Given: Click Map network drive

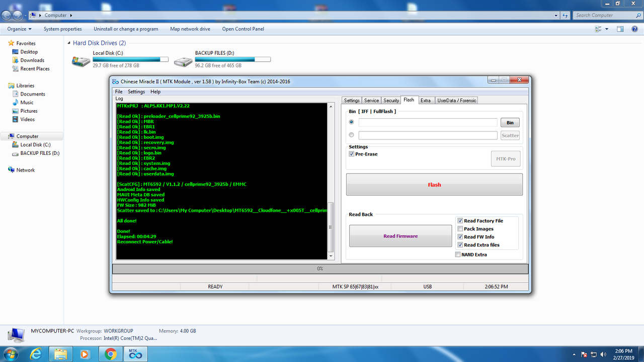Looking at the screenshot, I should point(190,29).
